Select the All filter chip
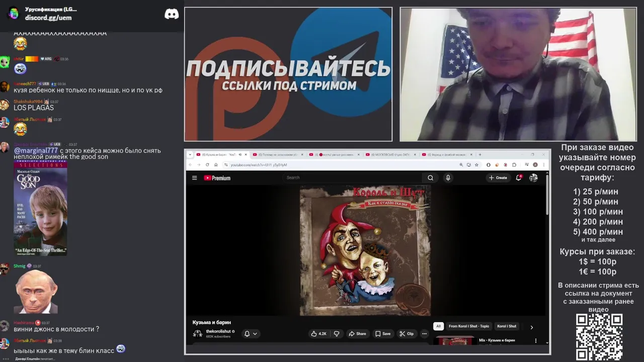The height and width of the screenshot is (362, 644). pyautogui.click(x=438, y=326)
